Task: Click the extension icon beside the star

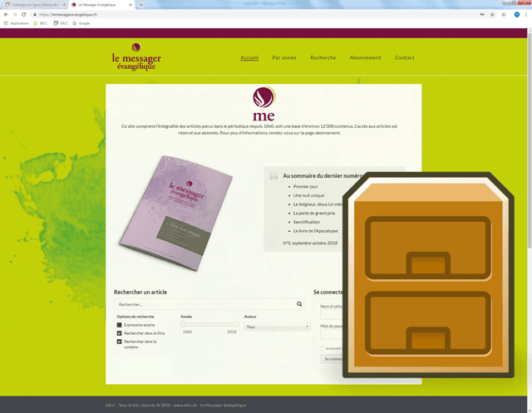Action: click(x=504, y=15)
